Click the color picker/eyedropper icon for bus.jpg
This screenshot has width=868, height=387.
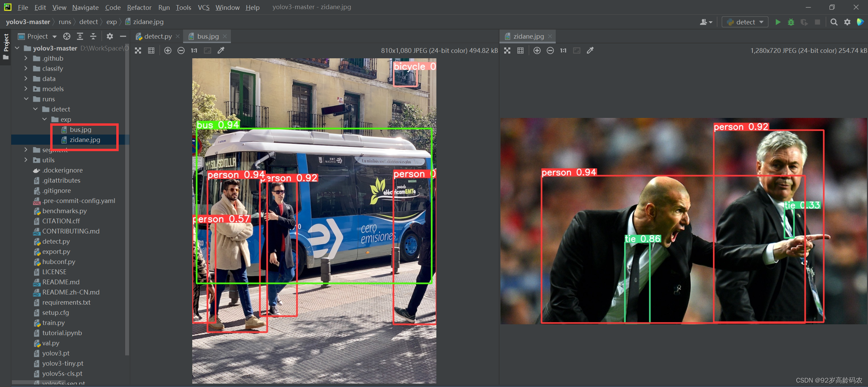pyautogui.click(x=221, y=51)
